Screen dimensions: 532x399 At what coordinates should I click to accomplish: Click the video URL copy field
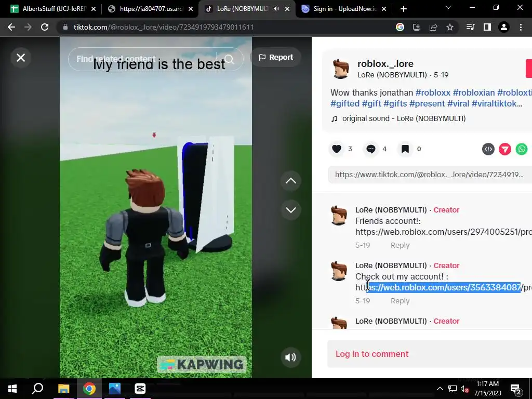(430, 175)
